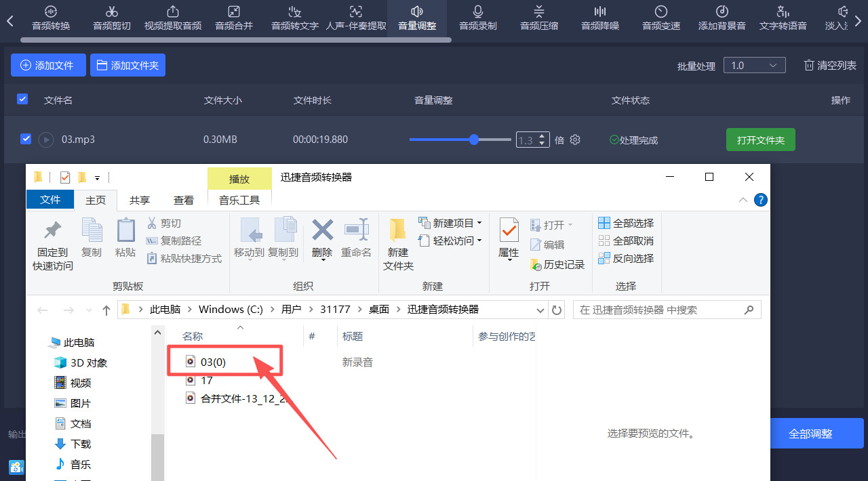Select 音乐 in the navigation pane
This screenshot has width=868, height=481.
(73, 464)
